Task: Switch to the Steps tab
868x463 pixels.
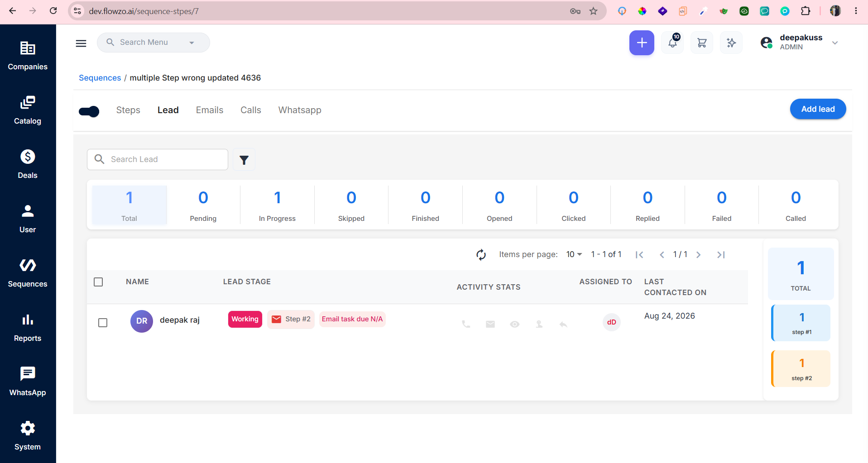Action: coord(128,110)
